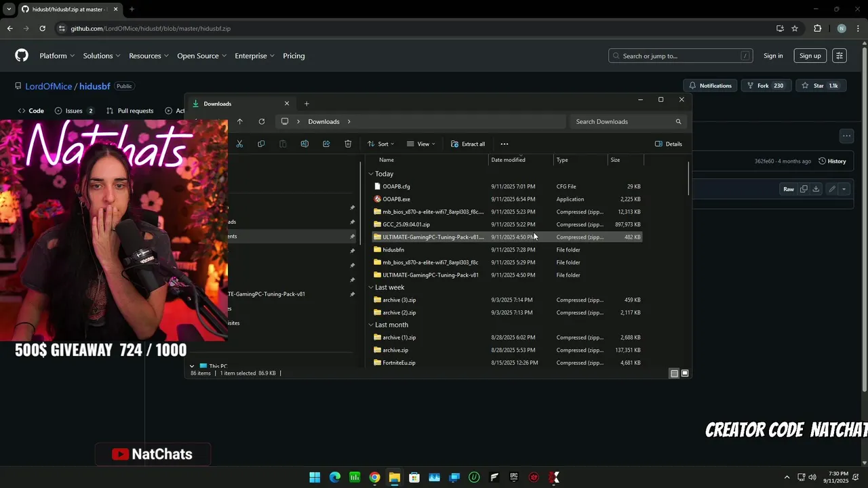Click the Cut icon in Explorer toolbar
The height and width of the screenshot is (488, 868).
click(239, 144)
